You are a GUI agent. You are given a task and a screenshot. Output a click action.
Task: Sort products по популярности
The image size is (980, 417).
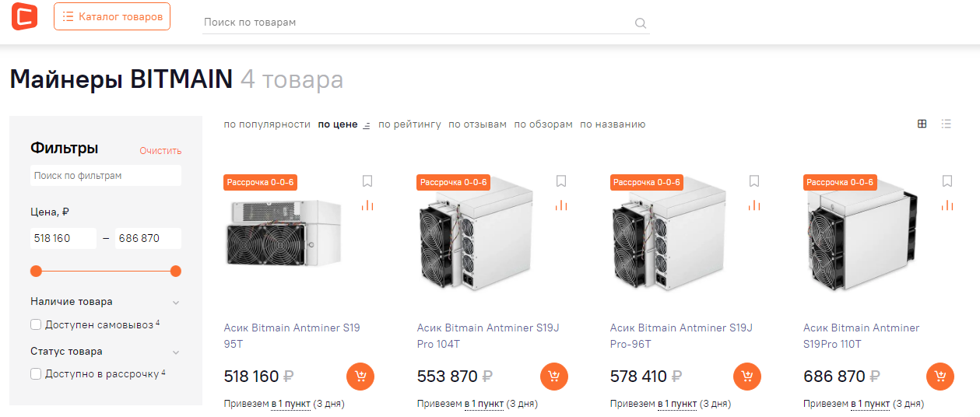point(267,124)
